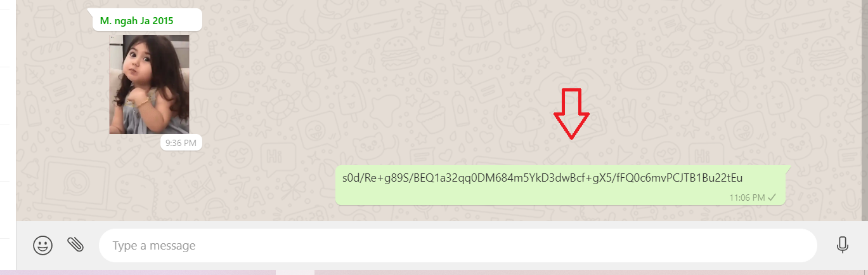Start voice recording with microphone icon
868x275 pixels.
(843, 245)
